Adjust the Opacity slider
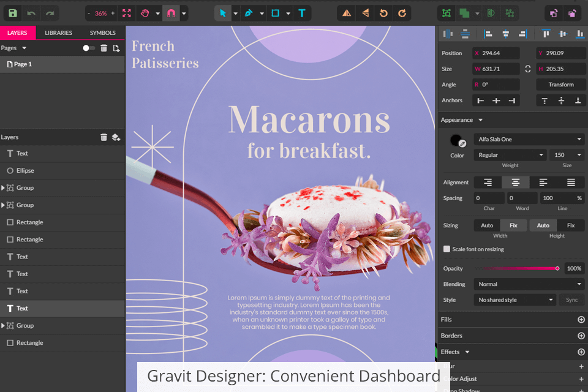This screenshot has width=588, height=392. pos(517,269)
